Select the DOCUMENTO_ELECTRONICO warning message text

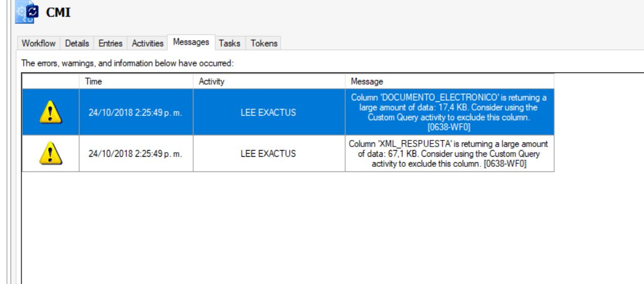click(x=449, y=112)
